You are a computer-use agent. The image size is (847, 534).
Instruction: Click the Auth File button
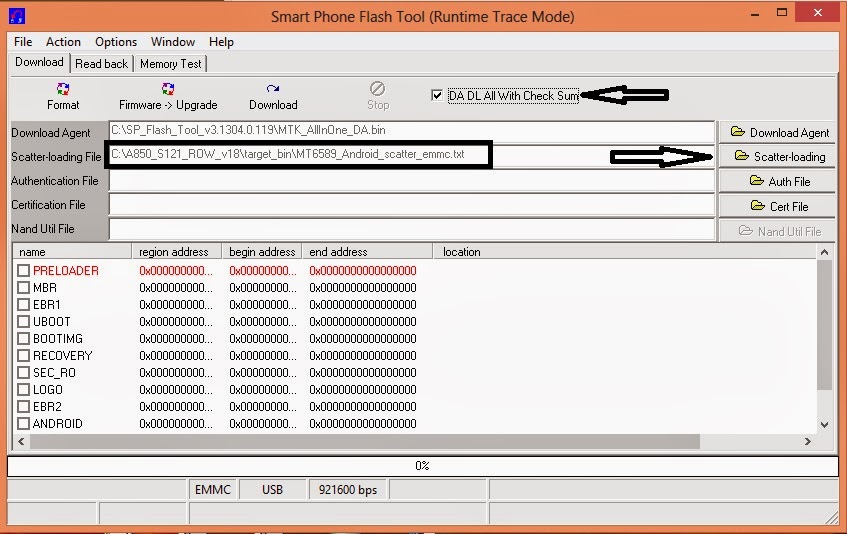[x=777, y=181]
